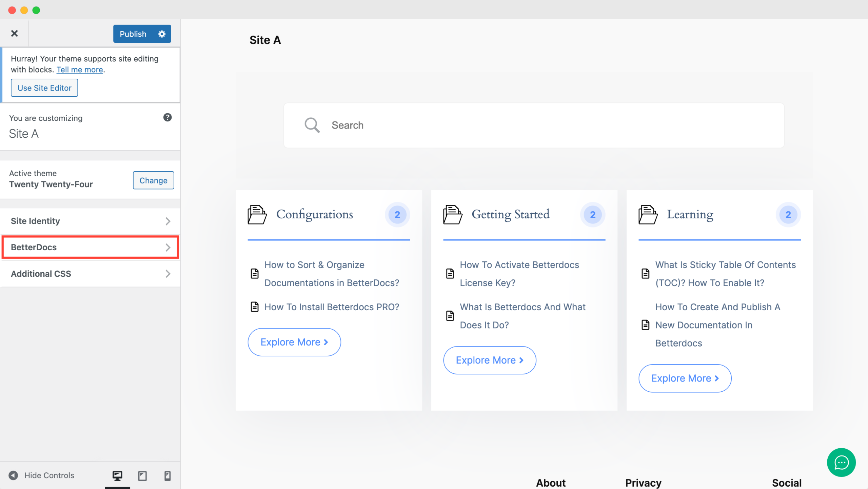868x489 pixels.
Task: Open the customizer settings gear beside Publish
Action: pos(162,34)
